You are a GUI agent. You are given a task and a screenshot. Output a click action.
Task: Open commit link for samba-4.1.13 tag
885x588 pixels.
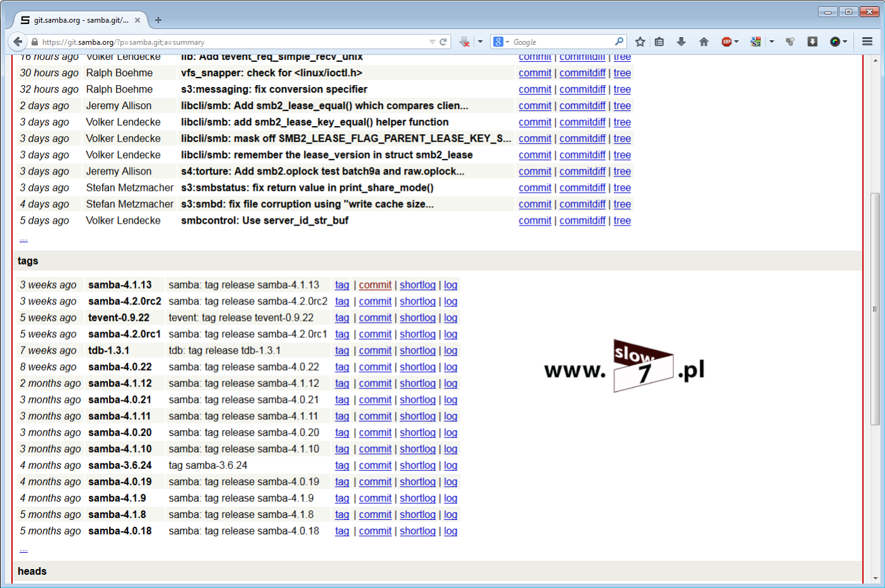[375, 285]
